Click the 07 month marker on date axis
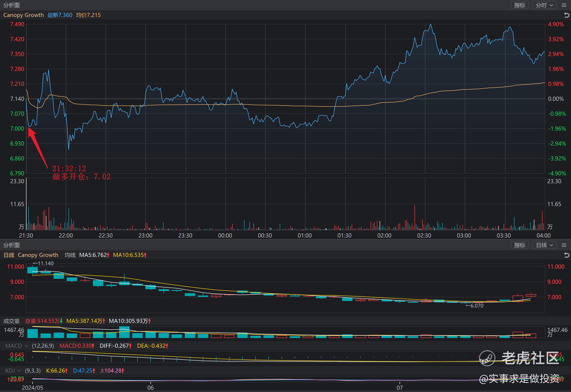571x392 pixels. 400,388
